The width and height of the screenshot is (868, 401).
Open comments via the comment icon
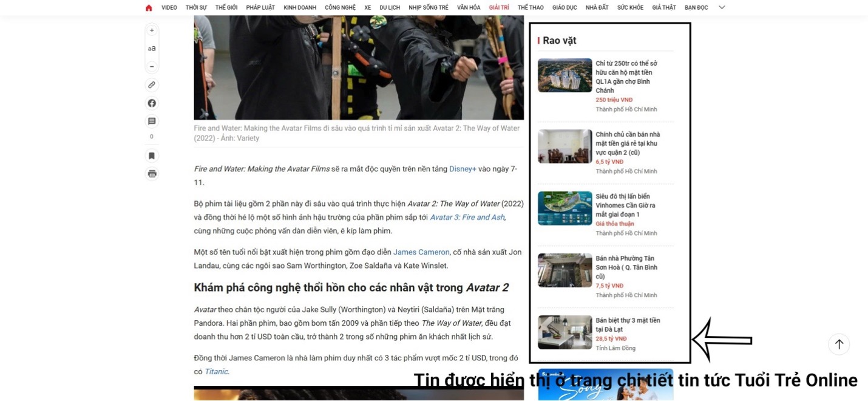point(152,122)
